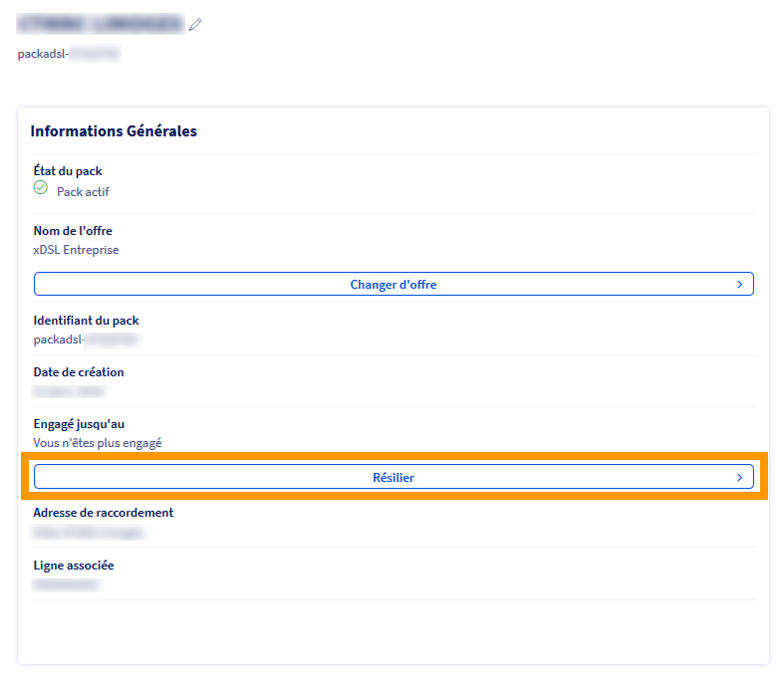This screenshot has width=784, height=681.
Task: Click the Nom de l'offre label
Action: tap(73, 231)
